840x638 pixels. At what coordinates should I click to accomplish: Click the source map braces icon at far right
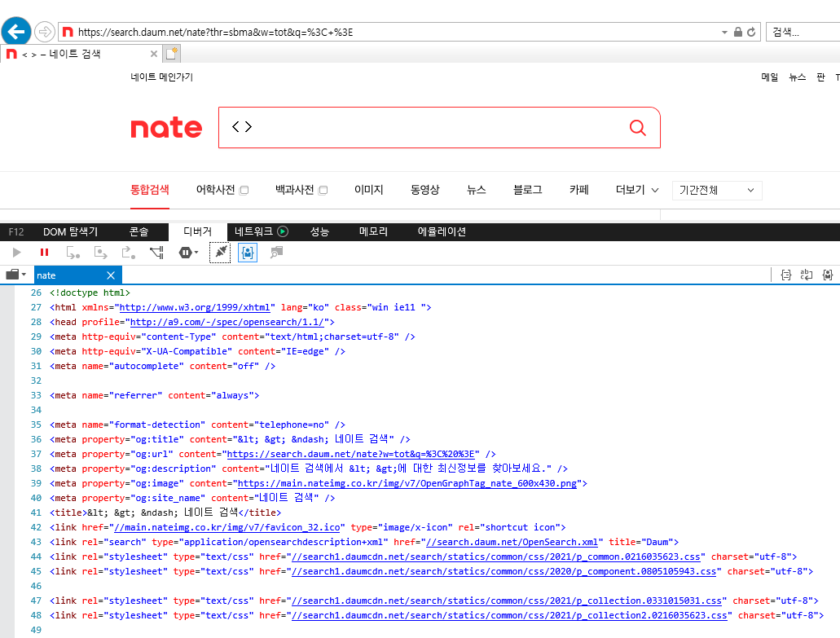828,275
